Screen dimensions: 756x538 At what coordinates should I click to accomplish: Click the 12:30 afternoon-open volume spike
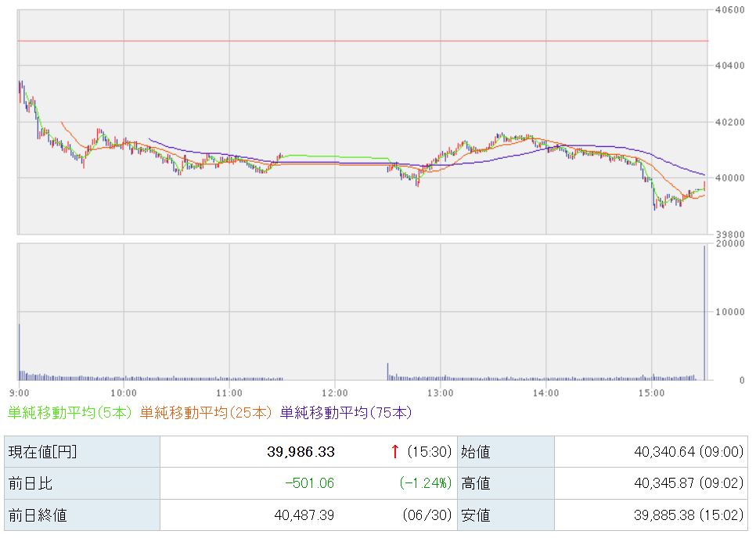click(387, 371)
